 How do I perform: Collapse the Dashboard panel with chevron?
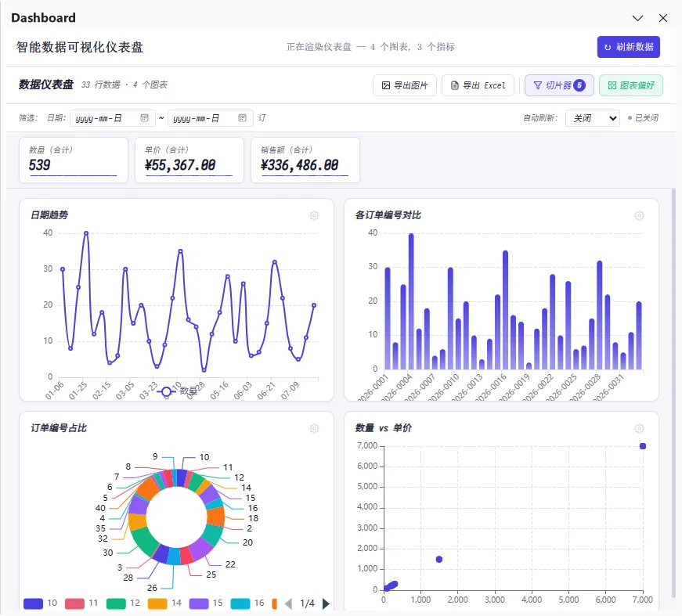coord(637,18)
